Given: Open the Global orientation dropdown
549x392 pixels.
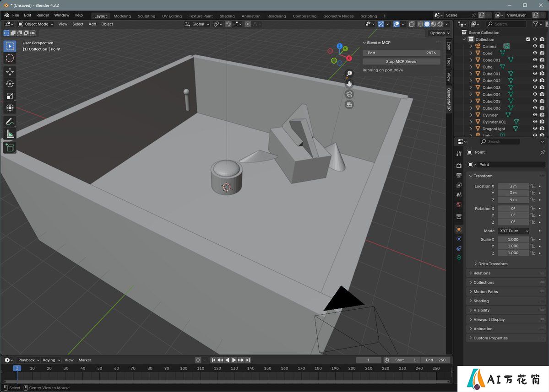Looking at the screenshot, I should click(197, 24).
